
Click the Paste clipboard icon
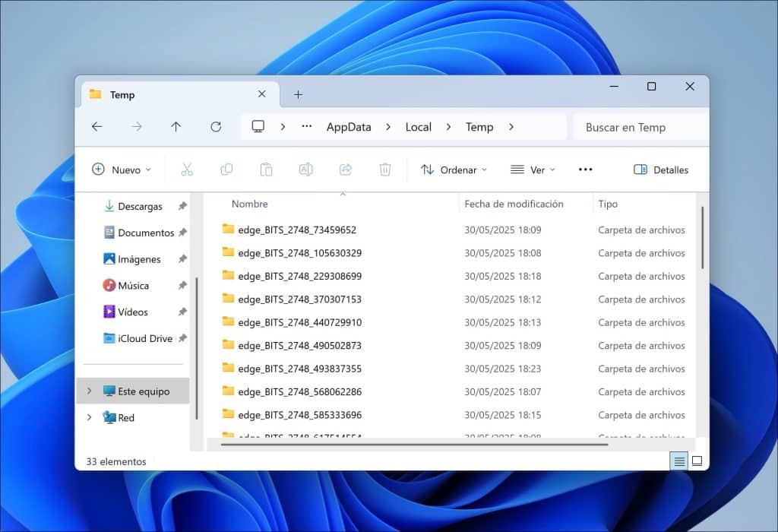267,169
